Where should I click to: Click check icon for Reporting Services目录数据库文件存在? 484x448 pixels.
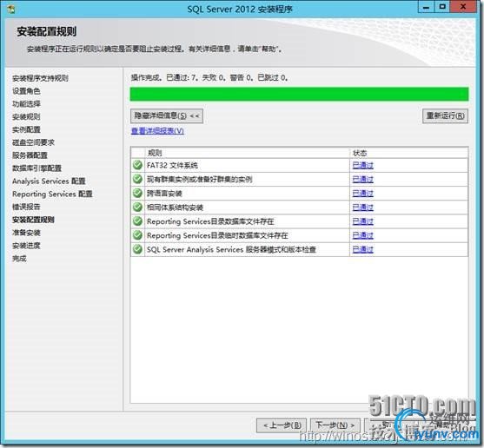(x=137, y=221)
